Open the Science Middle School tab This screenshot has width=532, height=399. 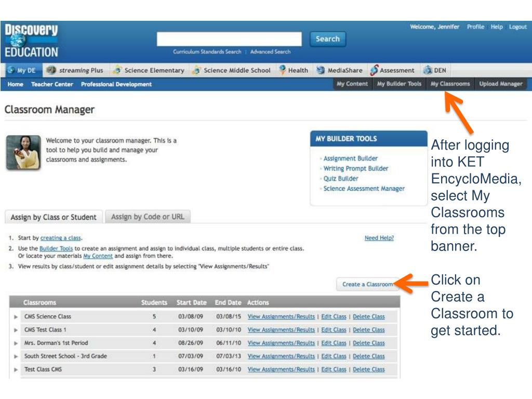pyautogui.click(x=232, y=70)
